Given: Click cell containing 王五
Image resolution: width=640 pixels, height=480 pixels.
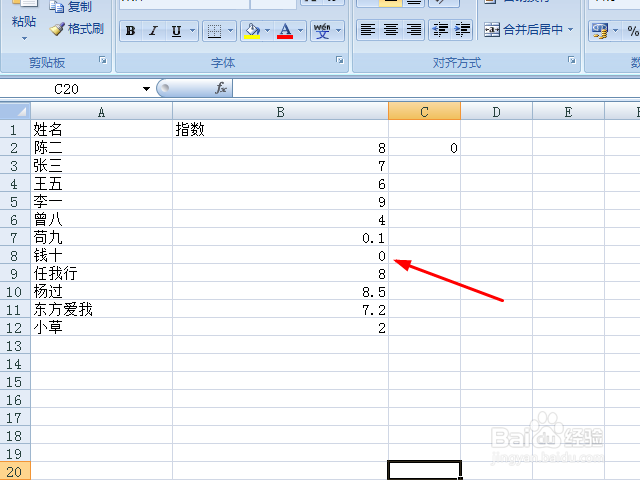Looking at the screenshot, I should click(x=102, y=183).
